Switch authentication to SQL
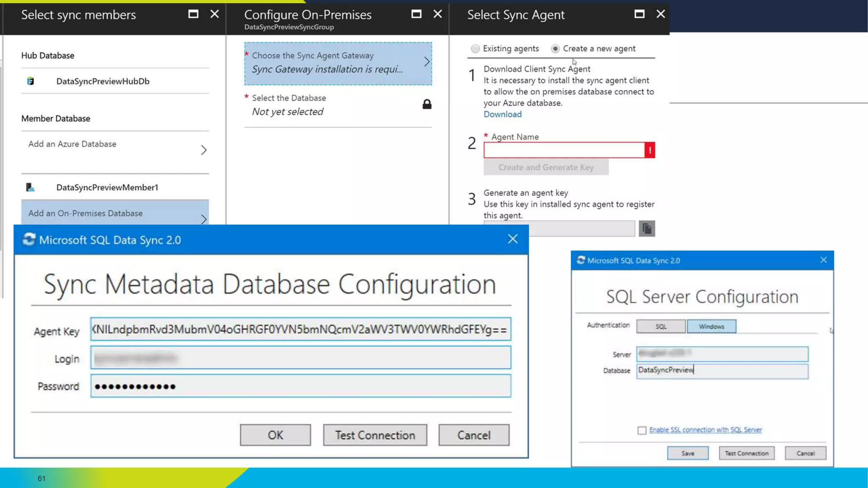Image resolution: width=868 pixels, height=488 pixels. click(x=661, y=327)
